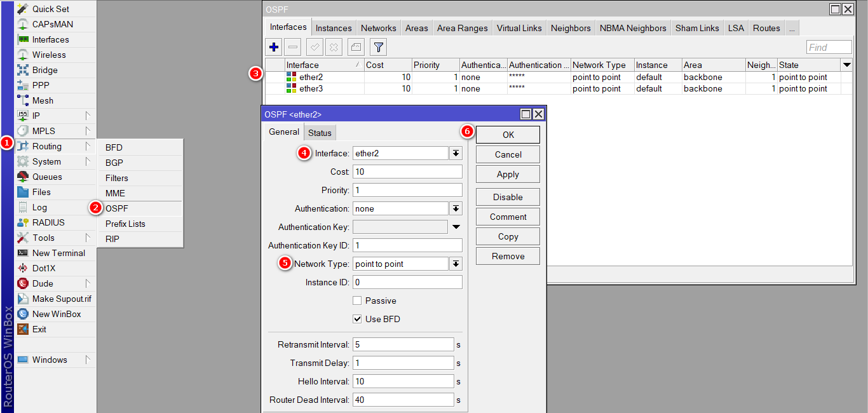Screen dimensions: 868x413
Task: Open the Network Type dropdown
Action: (455, 263)
